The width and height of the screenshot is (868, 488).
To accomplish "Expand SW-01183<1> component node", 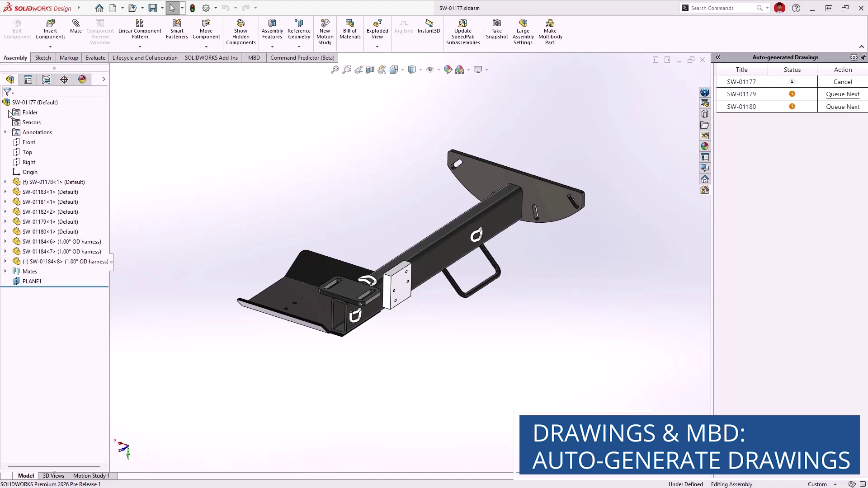I will pos(5,192).
